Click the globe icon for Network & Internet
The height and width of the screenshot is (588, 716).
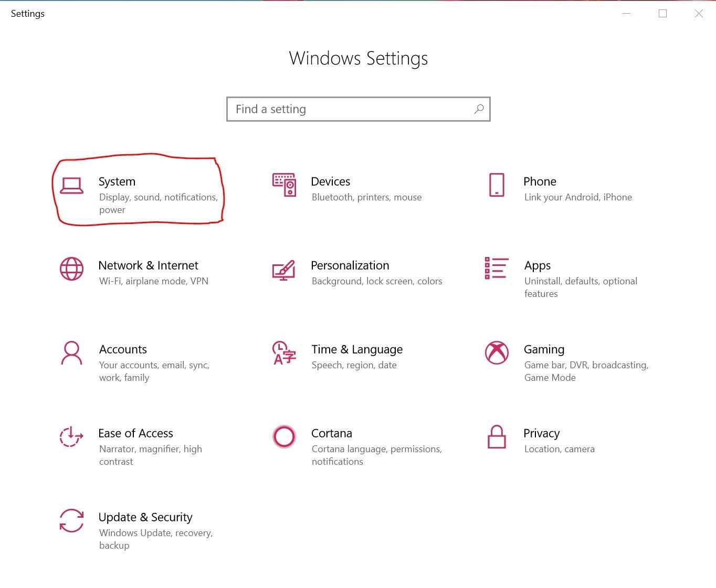click(x=71, y=269)
